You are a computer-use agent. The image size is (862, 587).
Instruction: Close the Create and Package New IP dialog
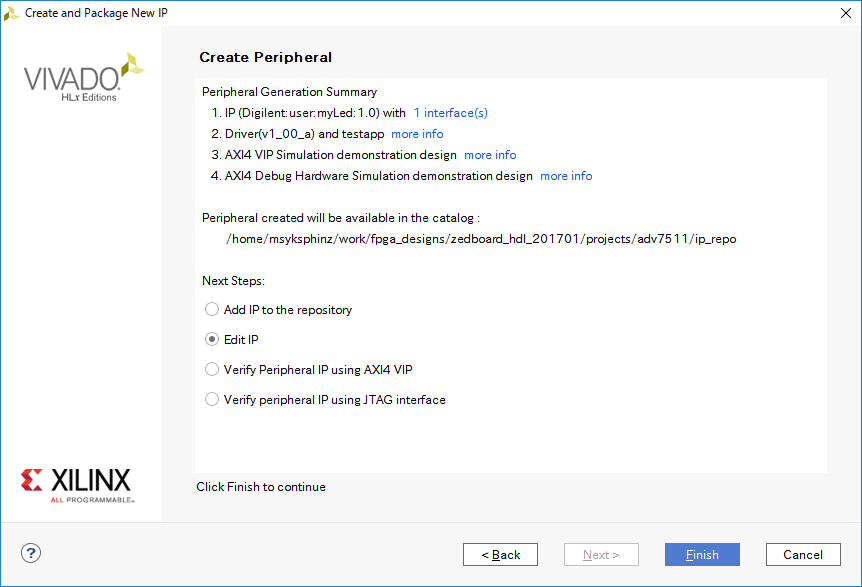pyautogui.click(x=846, y=13)
